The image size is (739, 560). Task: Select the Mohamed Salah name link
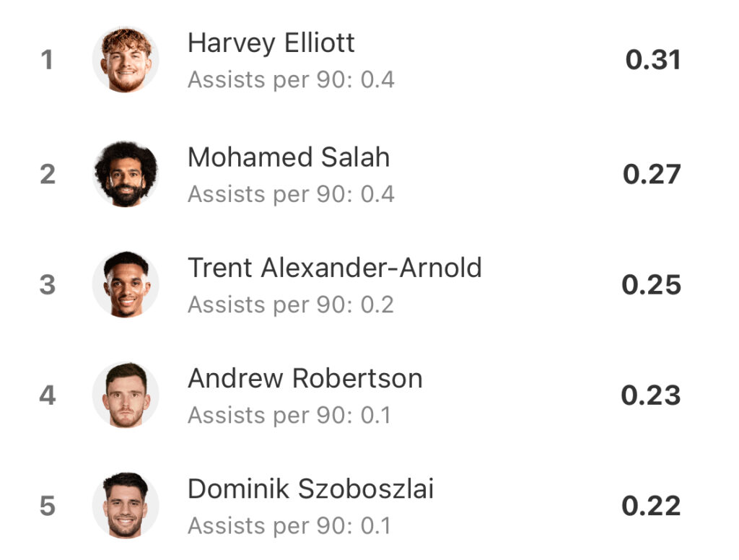(x=289, y=157)
